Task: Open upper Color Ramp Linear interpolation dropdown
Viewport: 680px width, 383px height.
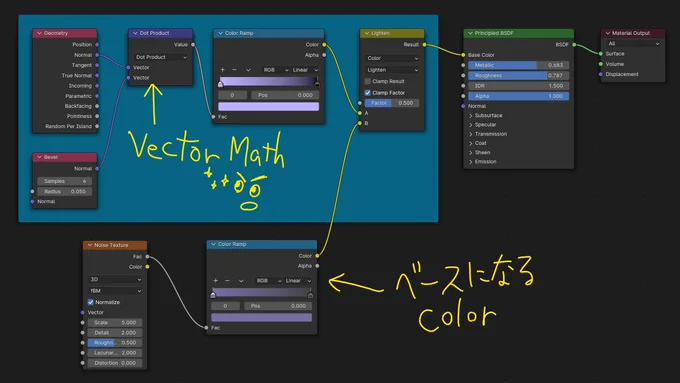Action: coord(305,70)
